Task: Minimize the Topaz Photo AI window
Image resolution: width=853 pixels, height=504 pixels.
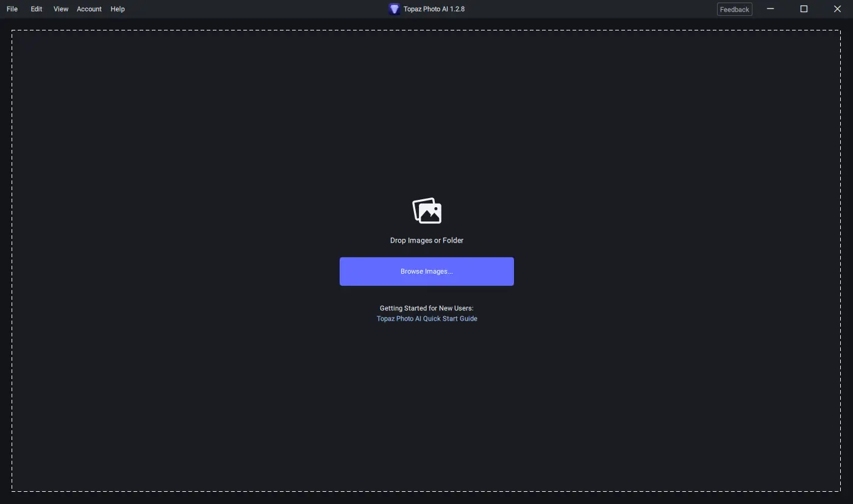Action: pyautogui.click(x=770, y=9)
